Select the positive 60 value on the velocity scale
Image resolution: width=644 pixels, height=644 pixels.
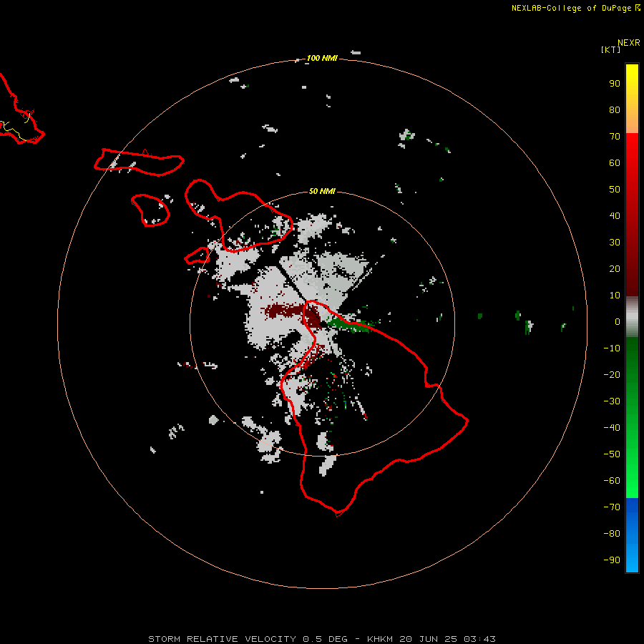615,162
